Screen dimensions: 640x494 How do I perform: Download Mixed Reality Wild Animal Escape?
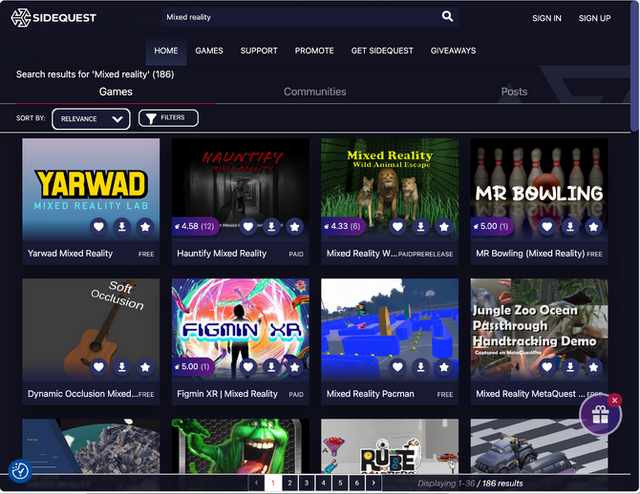click(x=420, y=226)
